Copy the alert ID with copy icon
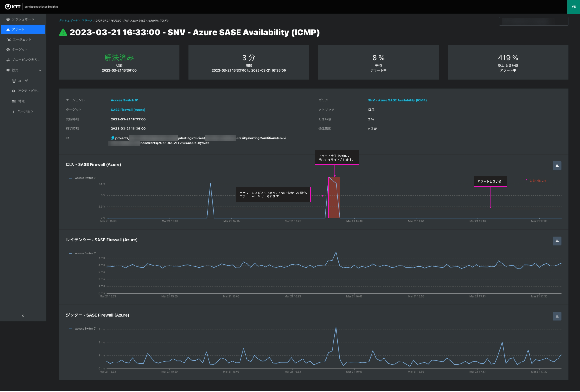580x392 pixels. point(113,138)
